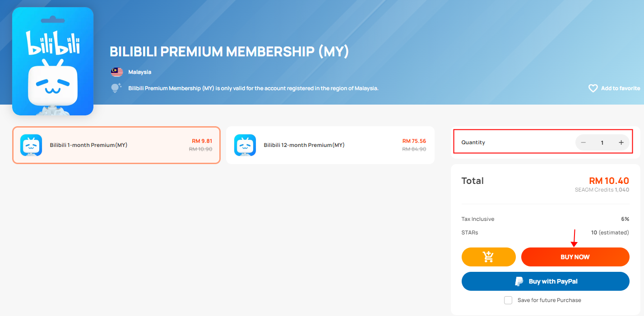Select the Bilibili 1-month Premium(MY) option

click(x=116, y=145)
